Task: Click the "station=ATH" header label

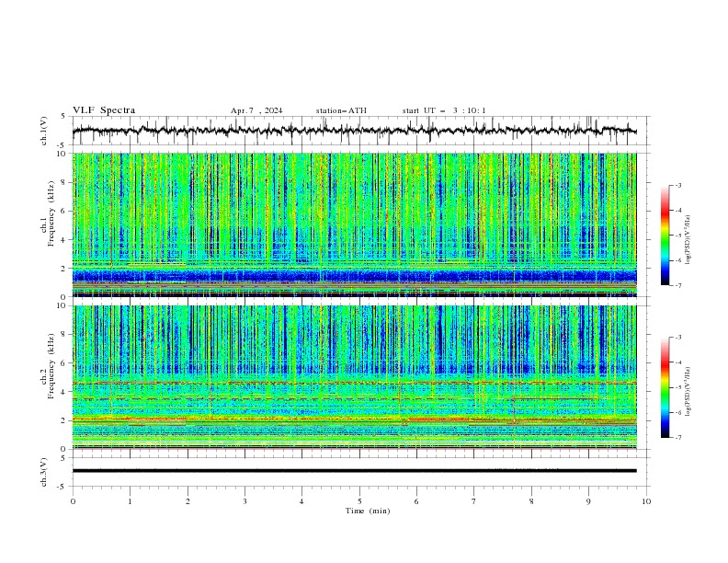Action: click(341, 110)
